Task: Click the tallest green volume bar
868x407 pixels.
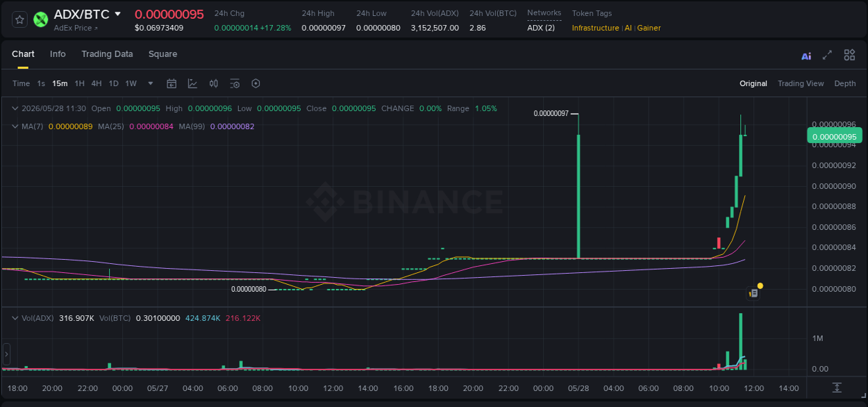Action: (x=741, y=341)
